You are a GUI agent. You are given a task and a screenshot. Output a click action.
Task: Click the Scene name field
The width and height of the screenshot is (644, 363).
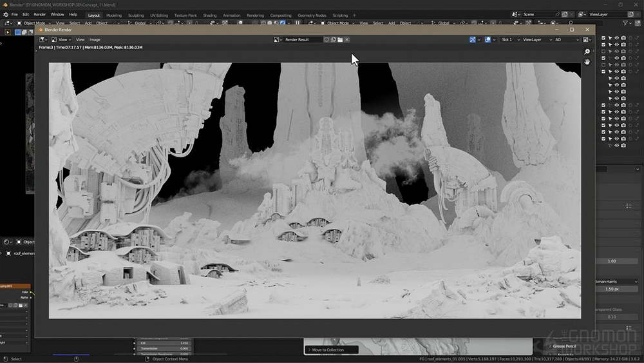[538, 14]
